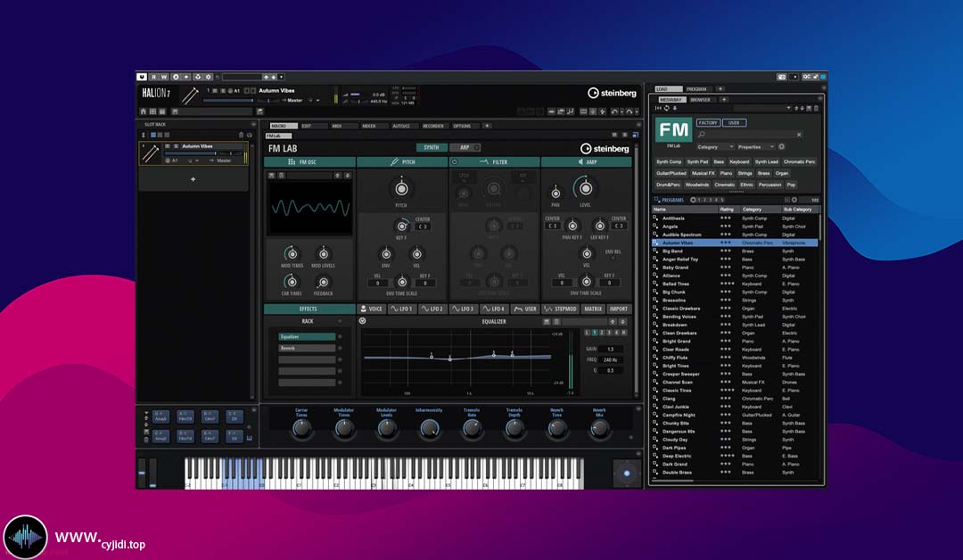963x560 pixels.
Task: Open the Properties dropdown in MediaBay
Action: (x=755, y=147)
